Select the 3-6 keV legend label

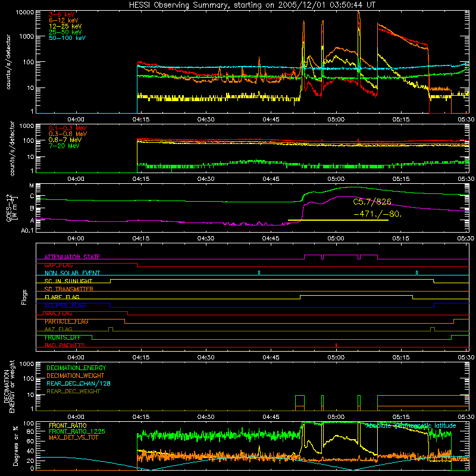(x=62, y=14)
